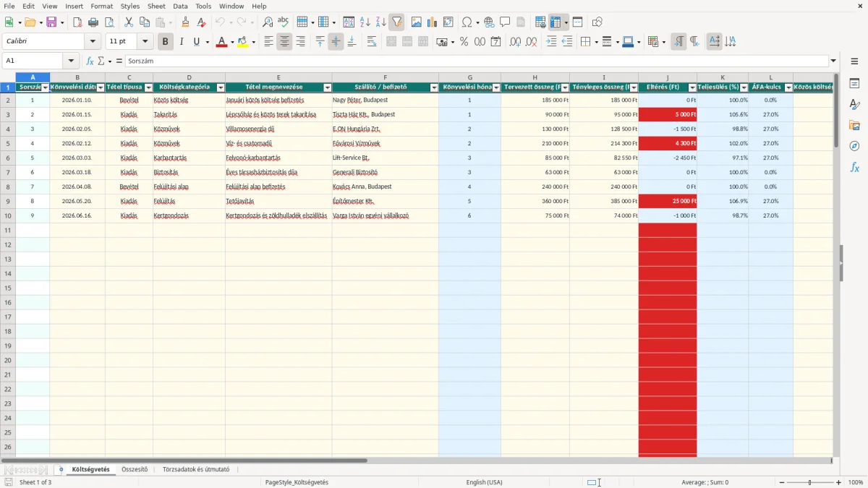The image size is (868, 488).
Task: Toggle Bold formatting
Action: pyautogui.click(x=165, y=42)
